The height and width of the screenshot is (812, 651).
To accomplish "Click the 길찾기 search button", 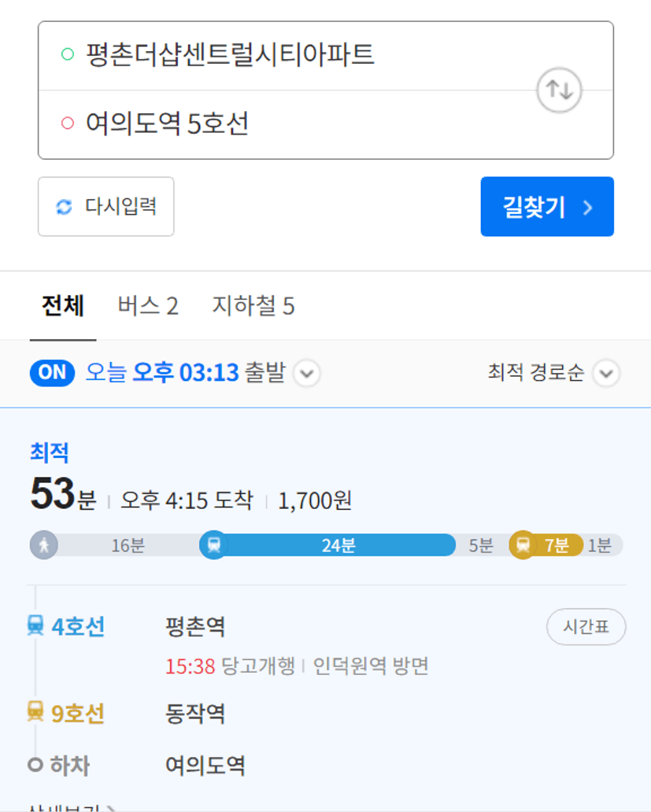I will click(x=547, y=207).
